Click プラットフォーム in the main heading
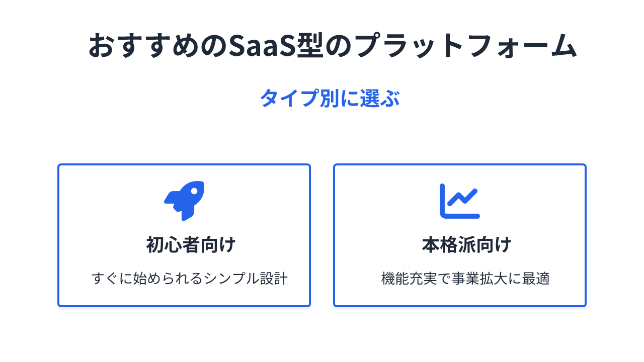The image size is (644, 362). (x=465, y=46)
